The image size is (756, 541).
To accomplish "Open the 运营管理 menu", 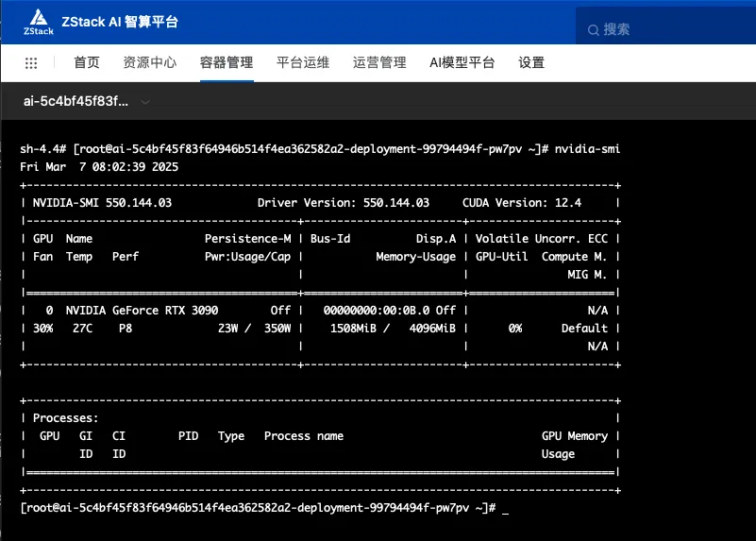I will click(379, 62).
